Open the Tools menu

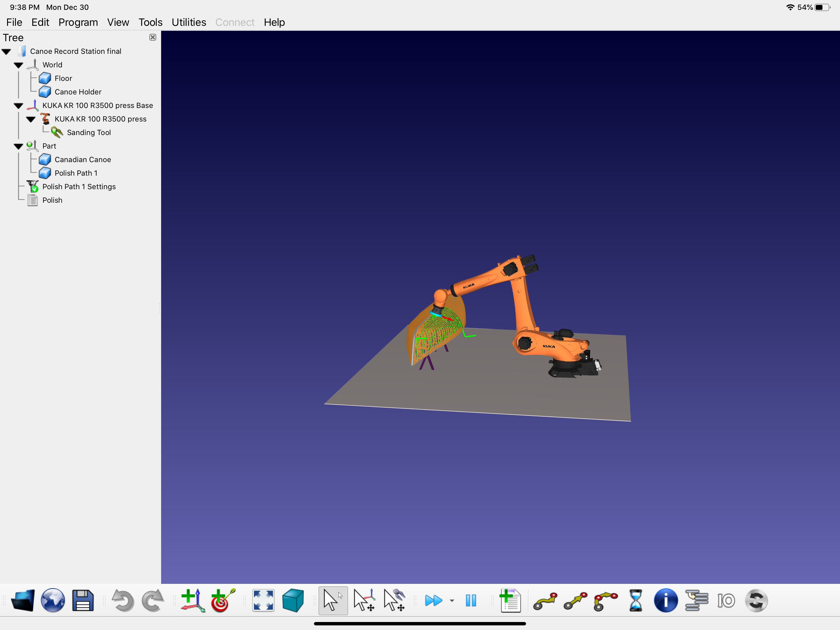coord(150,22)
